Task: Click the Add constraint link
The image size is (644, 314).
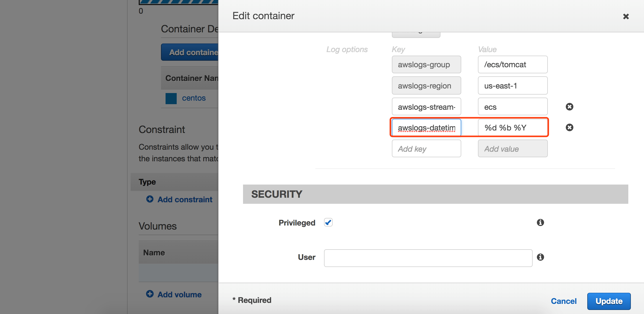Action: click(x=185, y=199)
